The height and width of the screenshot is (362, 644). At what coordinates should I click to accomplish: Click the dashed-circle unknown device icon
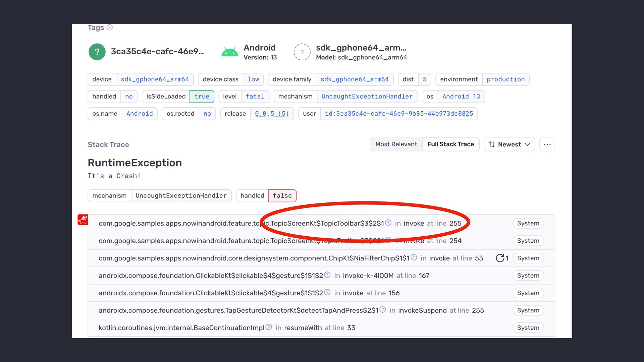302,52
